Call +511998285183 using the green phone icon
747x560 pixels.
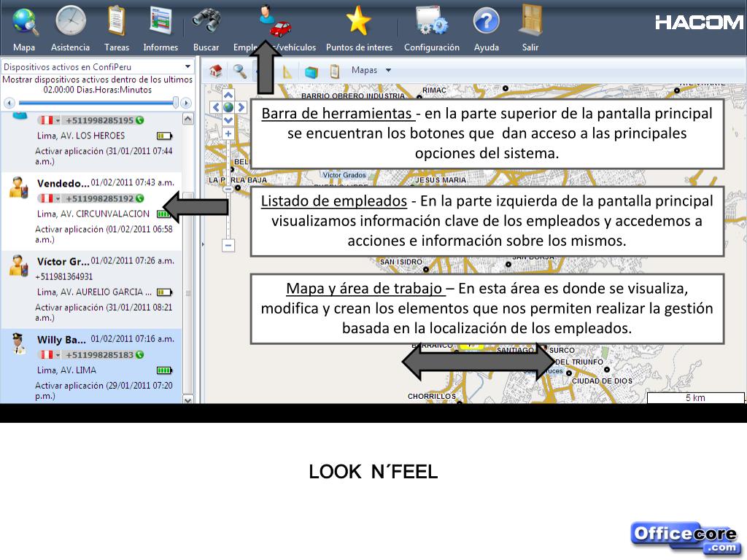point(139,355)
